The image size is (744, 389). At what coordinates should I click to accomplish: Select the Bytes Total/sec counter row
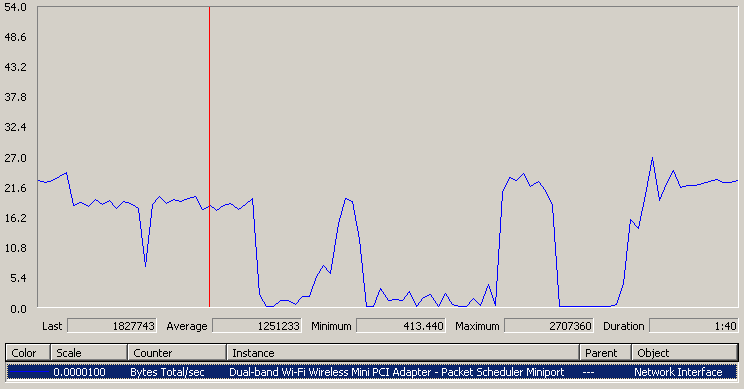[x=372, y=372]
